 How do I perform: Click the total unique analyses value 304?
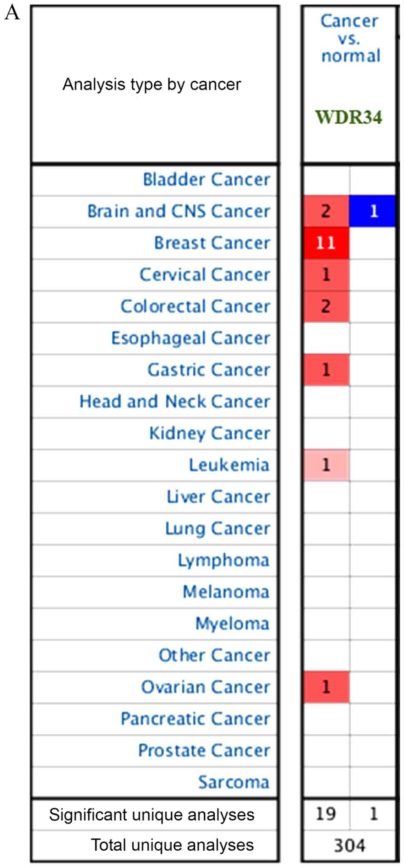coord(349,845)
